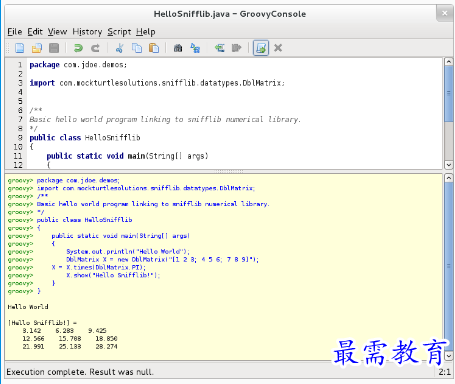Click the 'X.show' output line

pos(113,275)
